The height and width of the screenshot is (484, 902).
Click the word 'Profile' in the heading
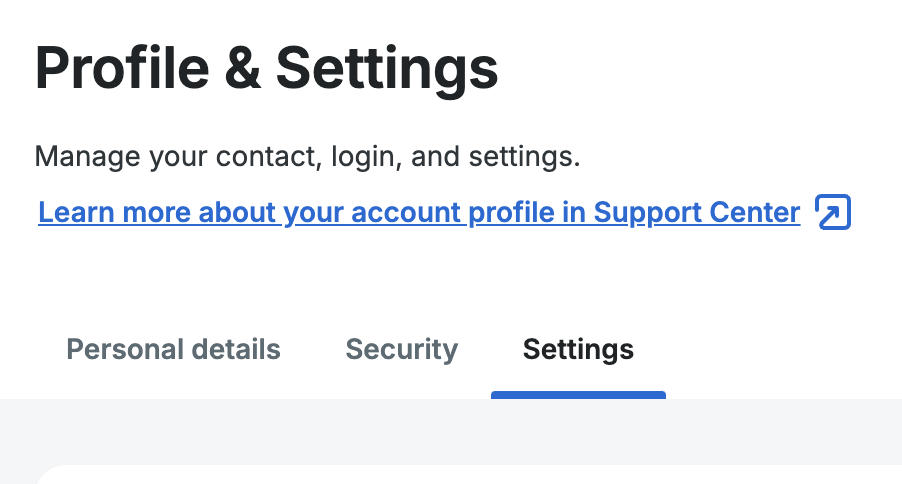(x=120, y=68)
